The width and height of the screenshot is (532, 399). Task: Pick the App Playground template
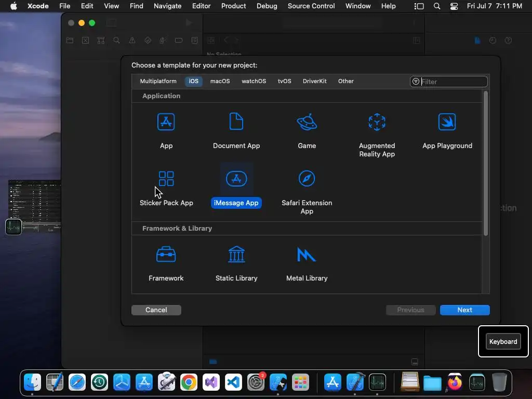pyautogui.click(x=447, y=131)
